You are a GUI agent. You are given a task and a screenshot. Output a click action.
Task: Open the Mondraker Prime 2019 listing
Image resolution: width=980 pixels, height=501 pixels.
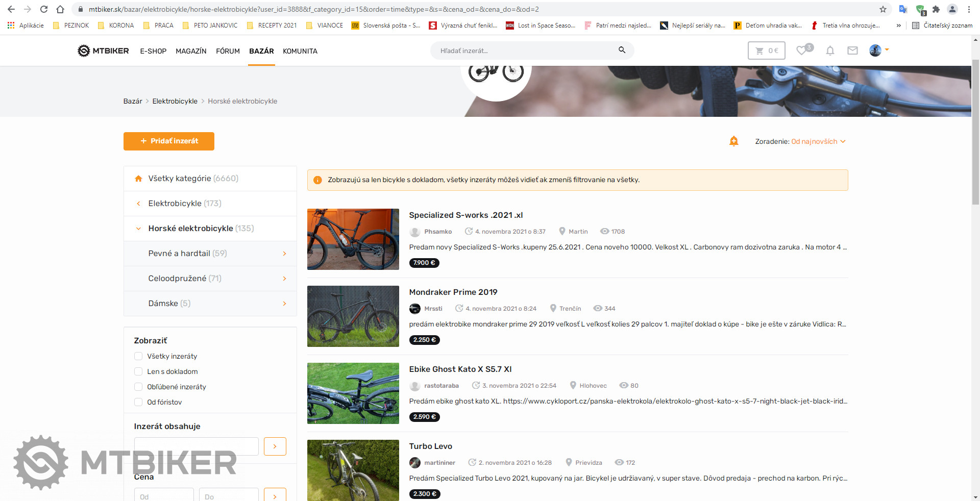click(453, 292)
